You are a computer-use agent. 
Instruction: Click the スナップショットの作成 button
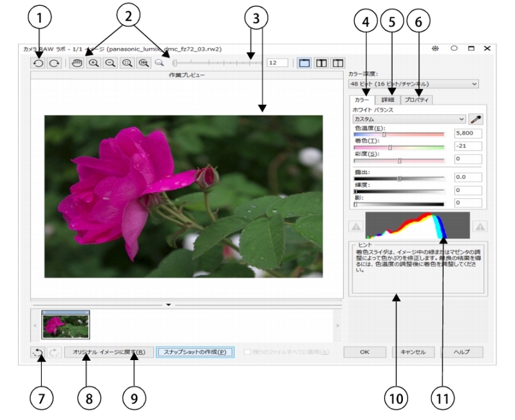(x=195, y=352)
